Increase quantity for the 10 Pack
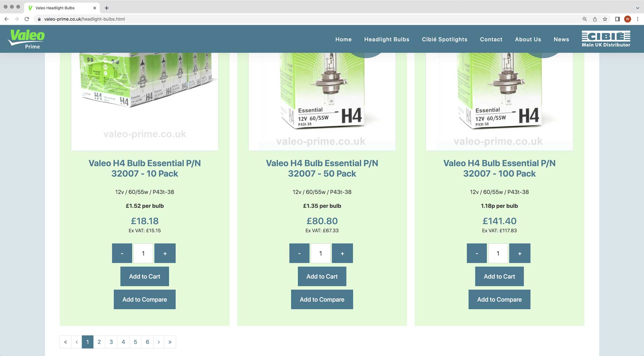This screenshot has height=356, width=644. pos(165,253)
